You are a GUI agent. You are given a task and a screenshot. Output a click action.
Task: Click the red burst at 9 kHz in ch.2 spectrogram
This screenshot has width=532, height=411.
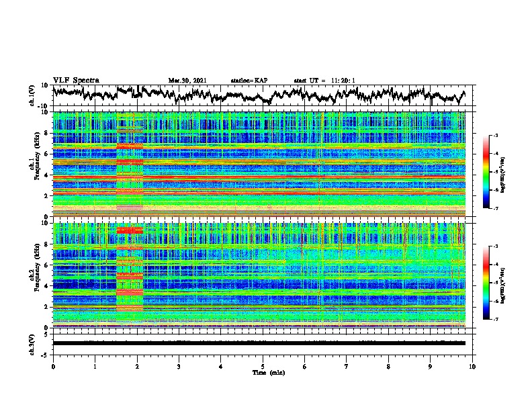coord(130,230)
